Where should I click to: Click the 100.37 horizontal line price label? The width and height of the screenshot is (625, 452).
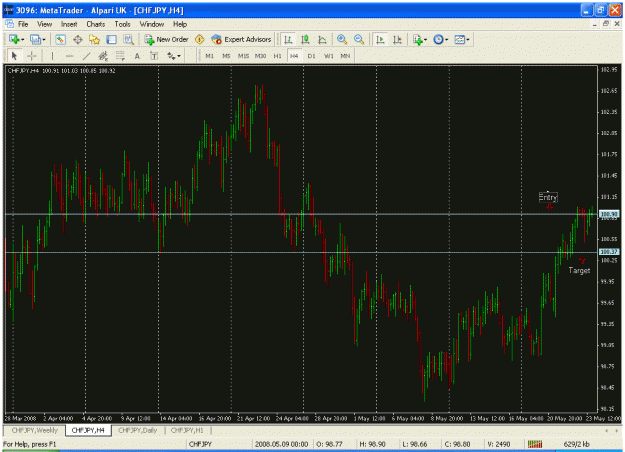pyautogui.click(x=609, y=252)
